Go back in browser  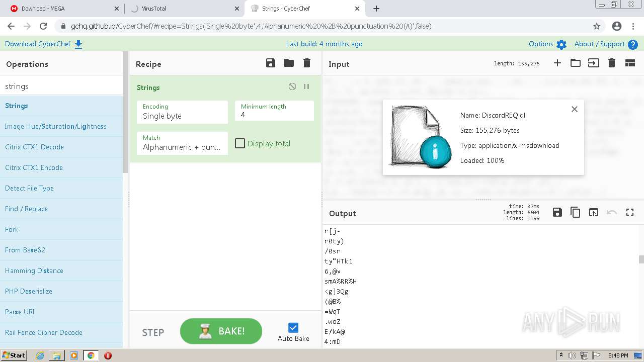click(x=11, y=26)
